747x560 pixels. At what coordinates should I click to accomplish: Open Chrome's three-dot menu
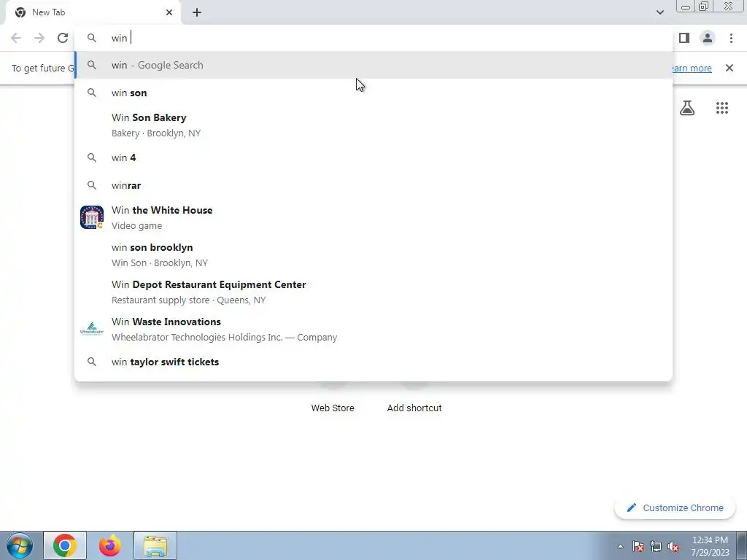tap(731, 38)
